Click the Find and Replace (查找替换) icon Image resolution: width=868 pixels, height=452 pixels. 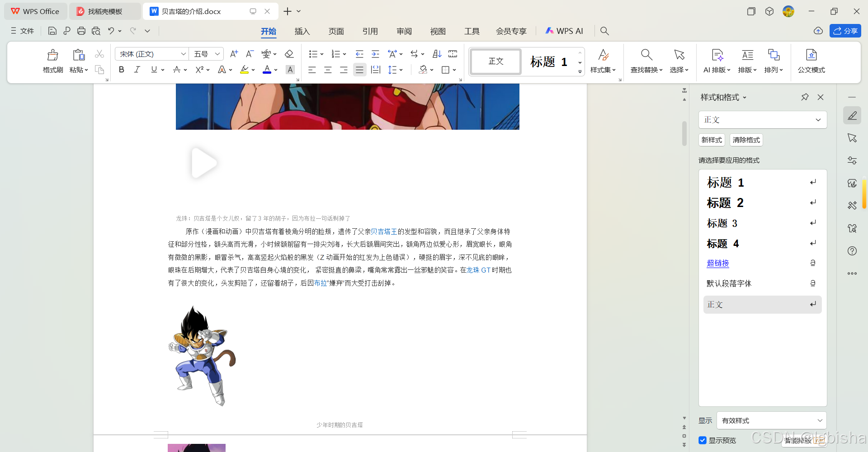[x=646, y=55]
